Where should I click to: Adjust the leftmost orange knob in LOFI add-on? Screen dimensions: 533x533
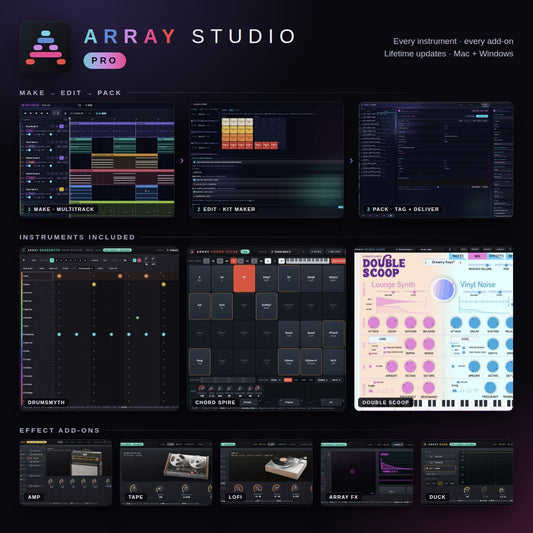(x=239, y=489)
